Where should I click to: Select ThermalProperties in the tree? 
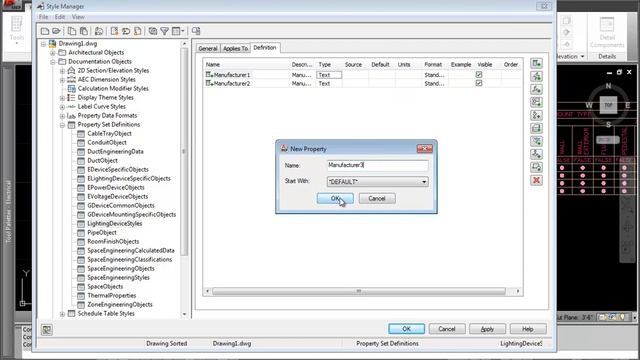[111, 296]
